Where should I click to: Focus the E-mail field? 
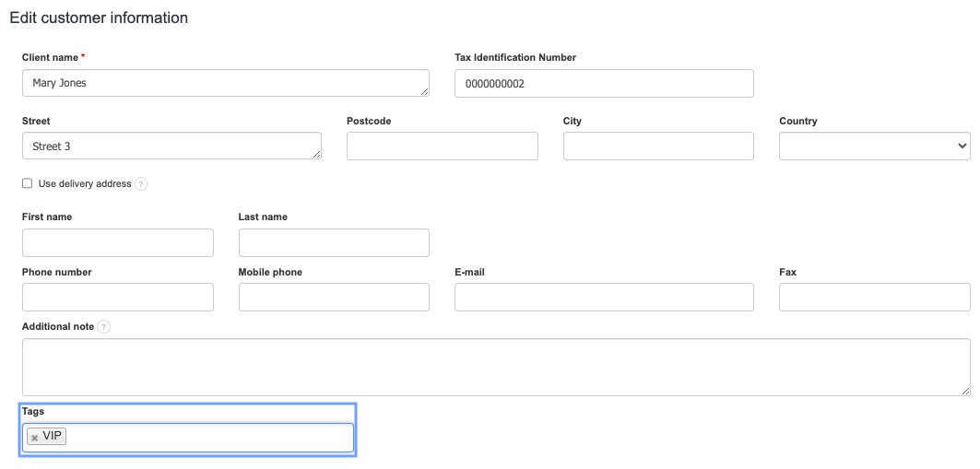[604, 297]
